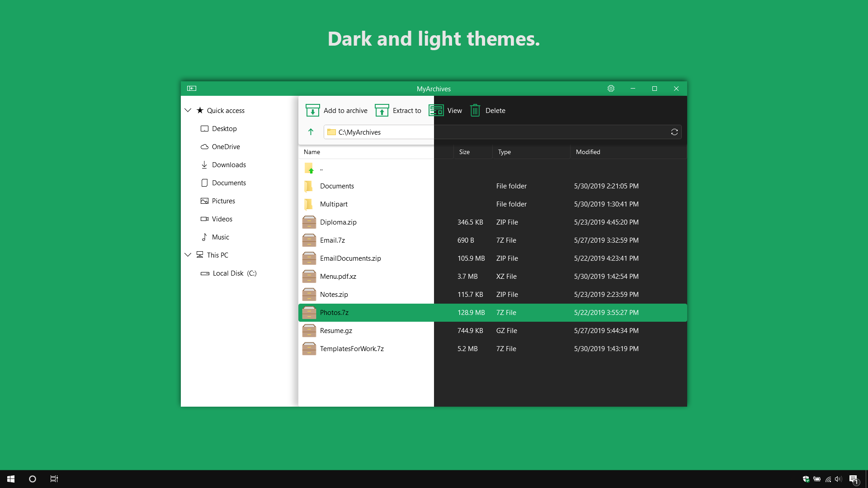Click the Extract to icon
Image resolution: width=868 pixels, height=488 pixels.
pos(382,111)
